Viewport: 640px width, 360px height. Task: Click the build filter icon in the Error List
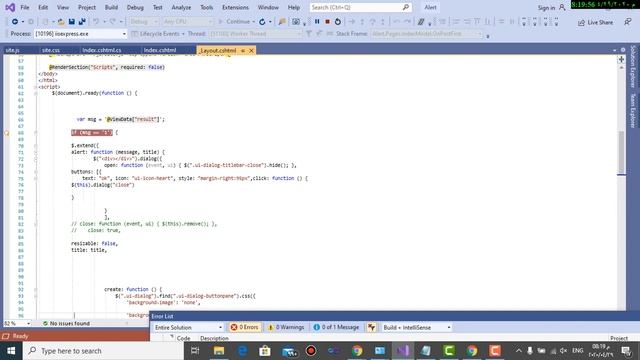click(371, 327)
